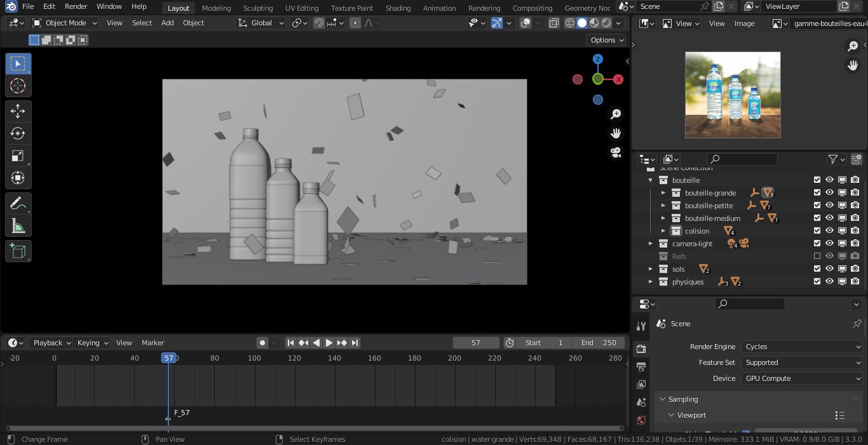Click the Options button in the viewport header
The width and height of the screenshot is (868, 445).
point(605,39)
